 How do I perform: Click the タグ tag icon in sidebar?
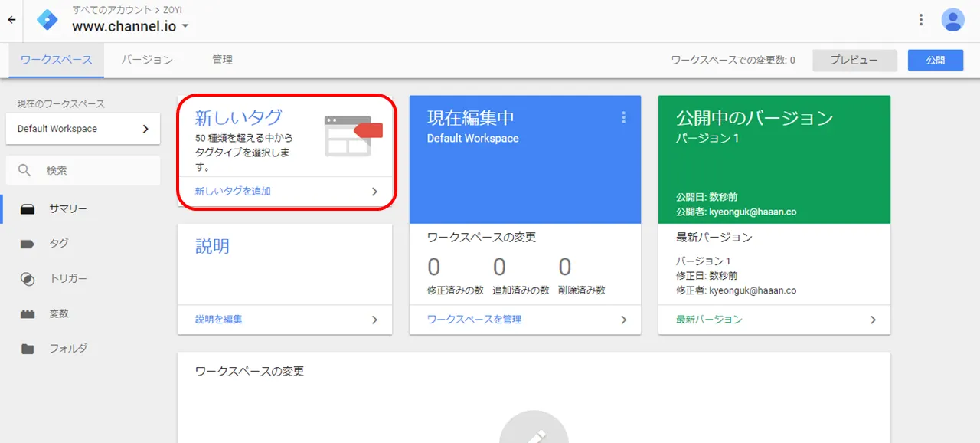coord(28,244)
